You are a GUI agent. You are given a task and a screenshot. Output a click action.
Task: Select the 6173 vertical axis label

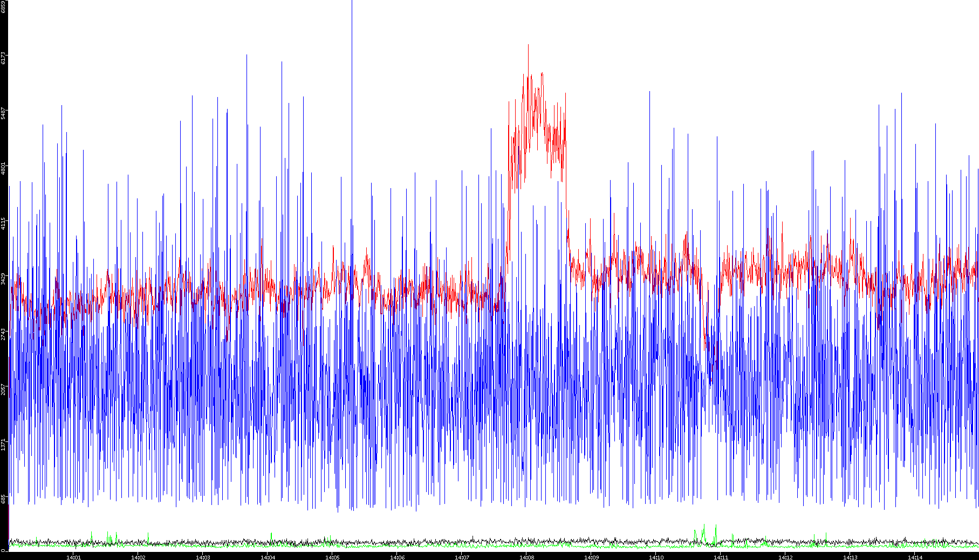(x=3, y=58)
